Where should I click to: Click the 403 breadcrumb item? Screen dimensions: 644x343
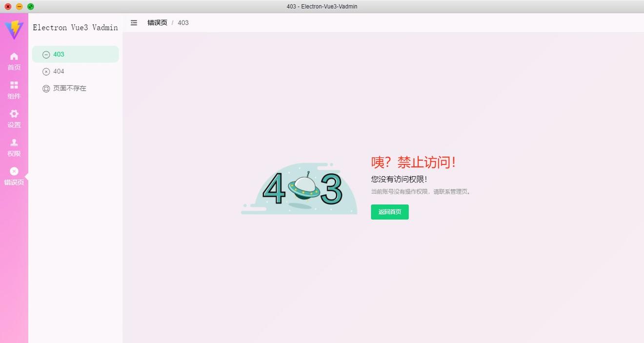pyautogui.click(x=183, y=22)
